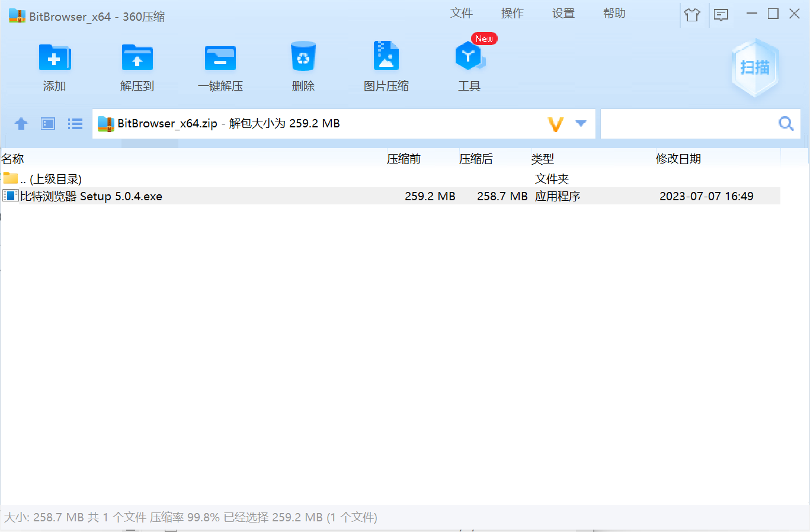This screenshot has width=810, height=532.
Task: Click the status bar summary text
Action: click(x=191, y=517)
